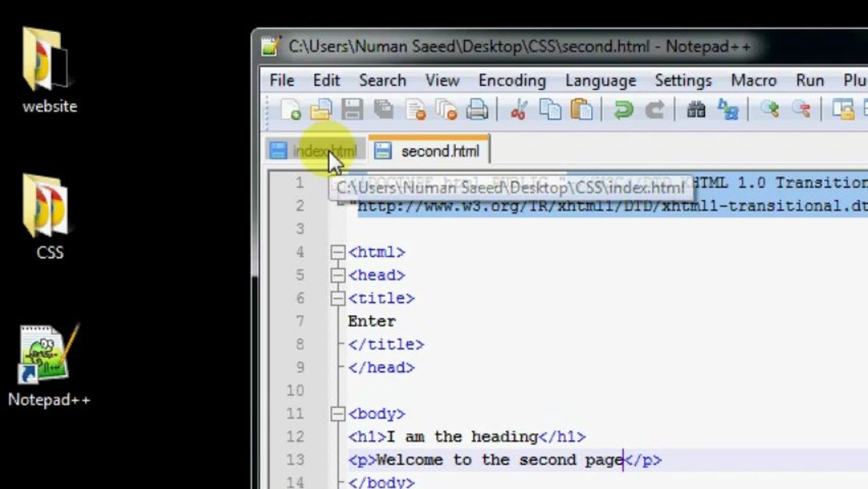Switch to the index.html tab

pyautogui.click(x=316, y=151)
